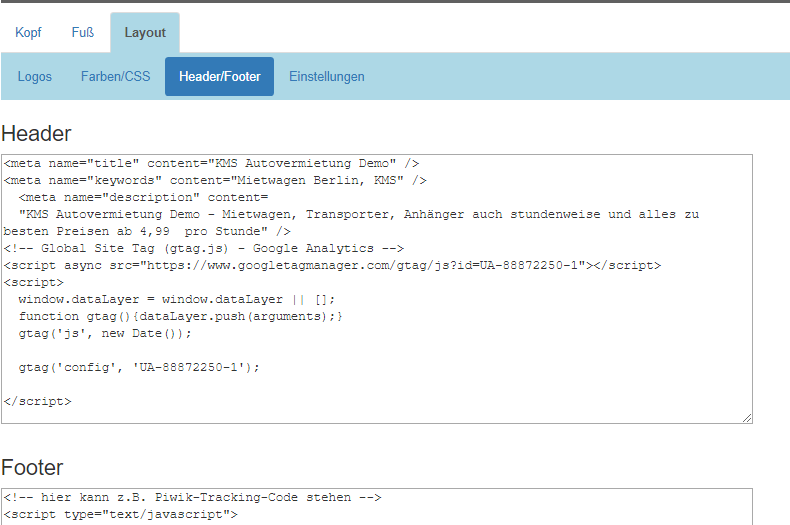
Task: Select the Header/Footer pill
Action: (220, 77)
